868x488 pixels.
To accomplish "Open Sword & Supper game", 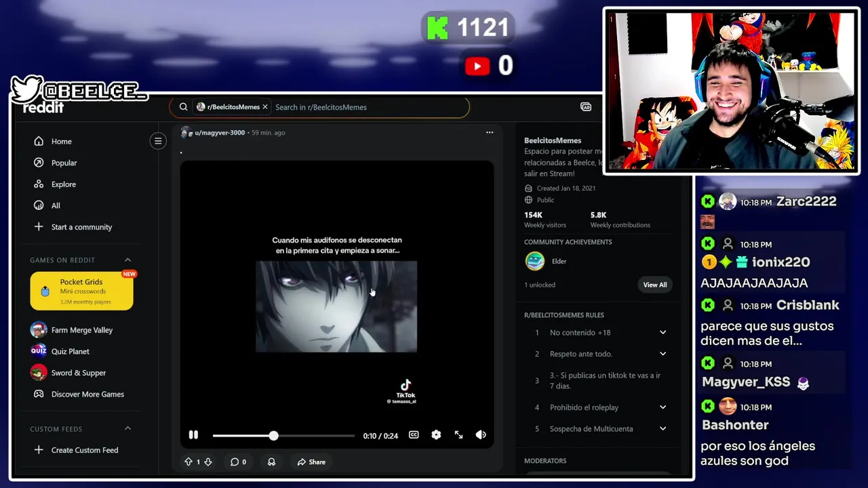I will click(78, 373).
